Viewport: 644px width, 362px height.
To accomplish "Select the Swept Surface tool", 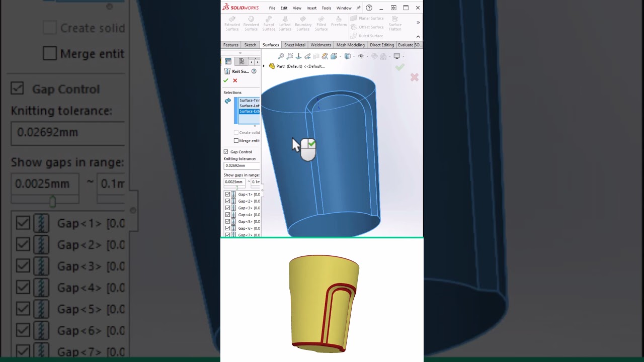I will point(269,23).
